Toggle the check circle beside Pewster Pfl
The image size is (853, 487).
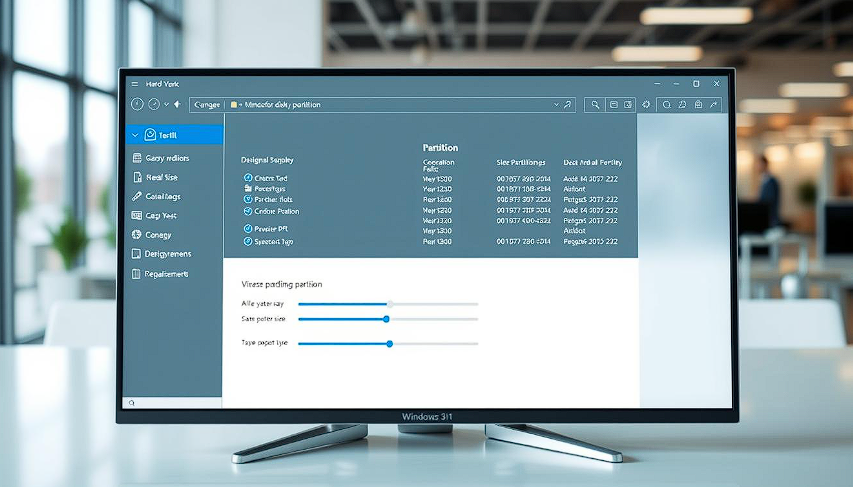pyautogui.click(x=248, y=229)
